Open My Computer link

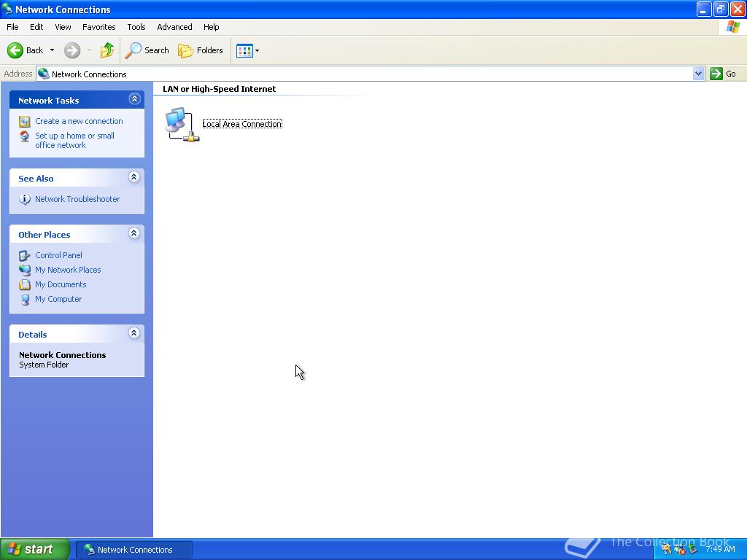coord(58,300)
